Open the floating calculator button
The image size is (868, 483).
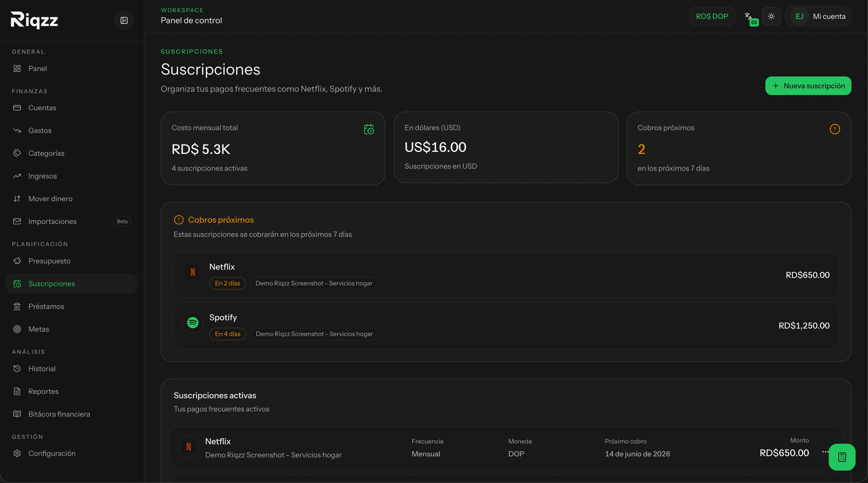point(842,457)
